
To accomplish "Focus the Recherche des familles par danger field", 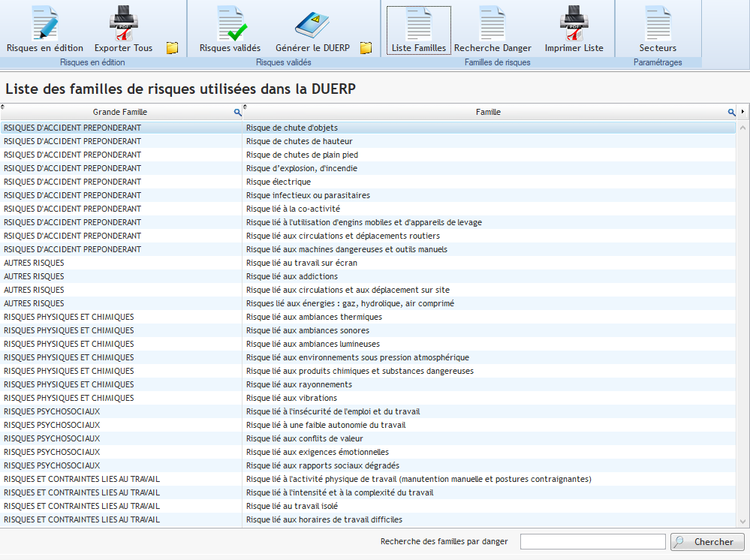I will click(592, 542).
